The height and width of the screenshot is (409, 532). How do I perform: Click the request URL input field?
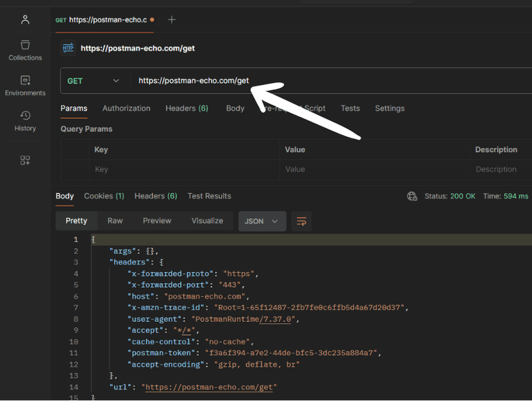point(194,81)
